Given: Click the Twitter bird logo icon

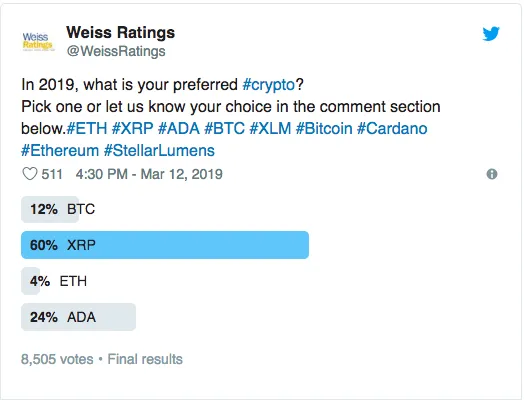Looking at the screenshot, I should click(491, 33).
